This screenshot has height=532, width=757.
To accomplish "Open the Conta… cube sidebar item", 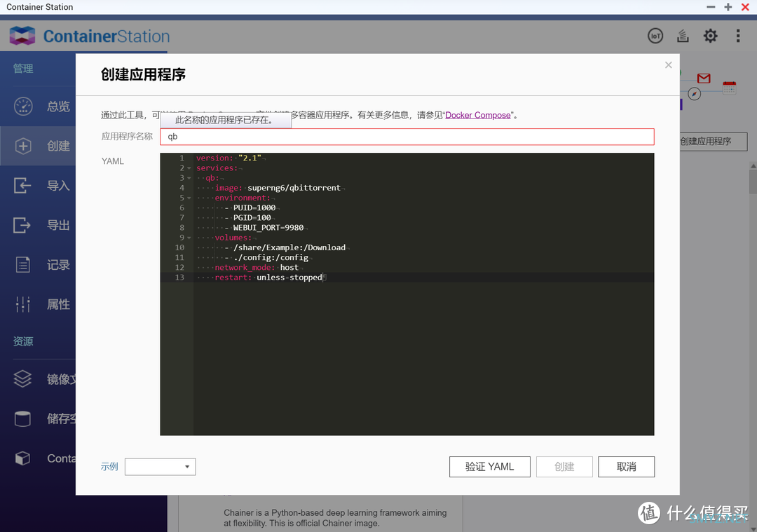I will pyautogui.click(x=38, y=458).
